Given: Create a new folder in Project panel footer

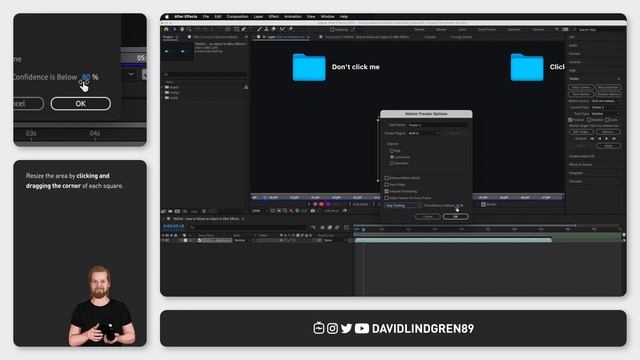Looking at the screenshot, I should pyautogui.click(x=170, y=211).
